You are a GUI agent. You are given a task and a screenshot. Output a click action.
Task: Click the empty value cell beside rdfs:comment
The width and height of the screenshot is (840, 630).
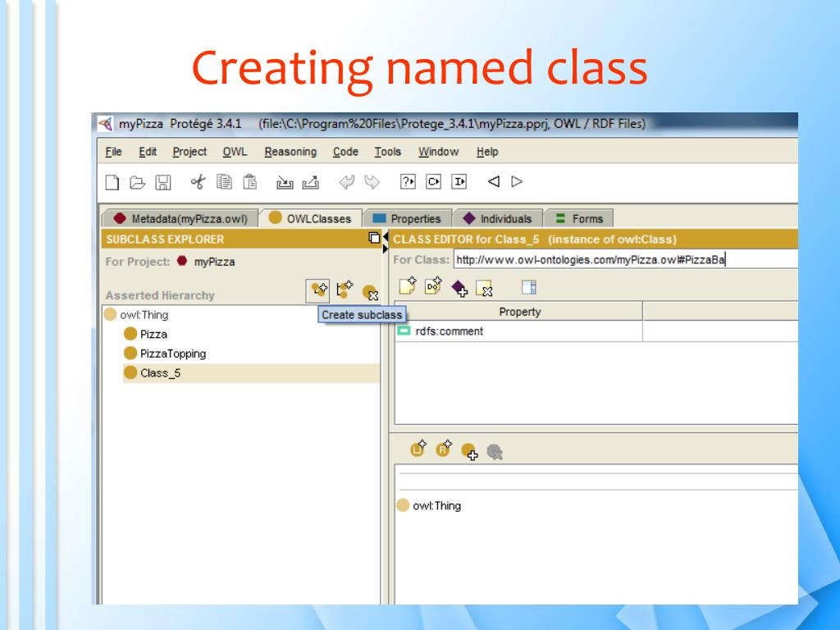pyautogui.click(x=720, y=331)
